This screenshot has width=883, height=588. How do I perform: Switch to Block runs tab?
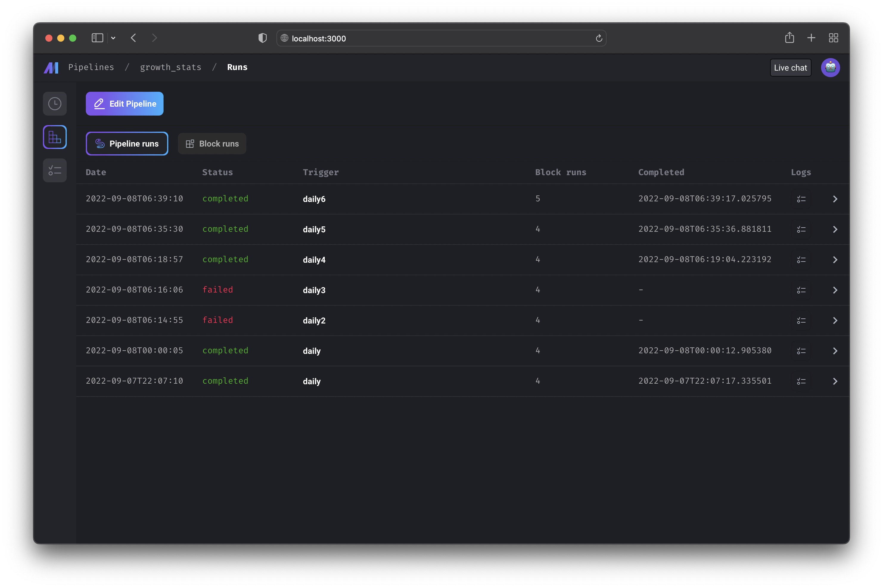[x=212, y=144]
